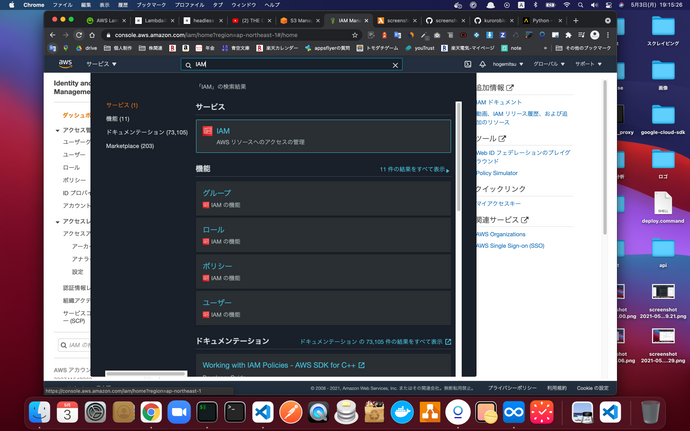
Task: Show more bookmarks with the chevron
Action: point(545,48)
